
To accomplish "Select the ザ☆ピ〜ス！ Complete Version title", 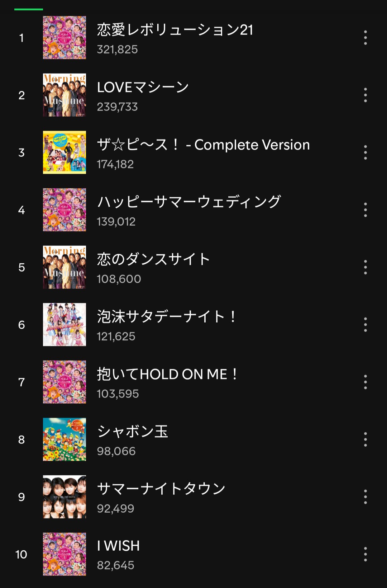I will pos(203,145).
